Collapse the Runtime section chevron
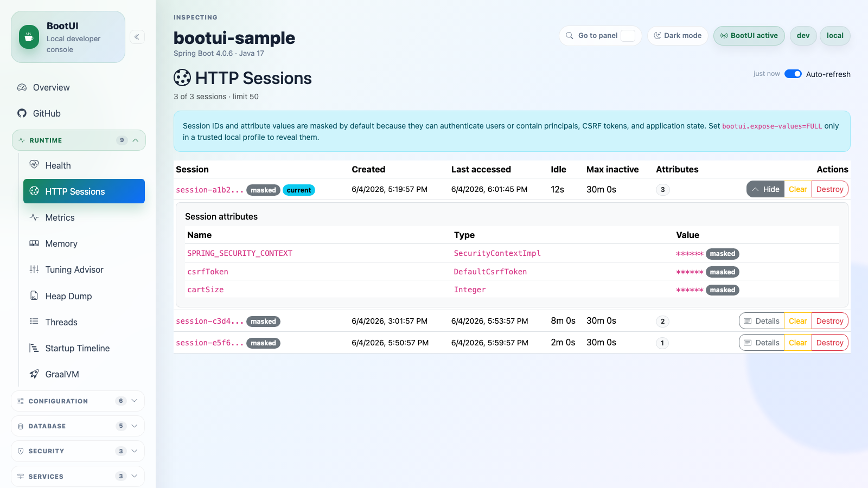Viewport: 868px width, 488px height. [136, 140]
